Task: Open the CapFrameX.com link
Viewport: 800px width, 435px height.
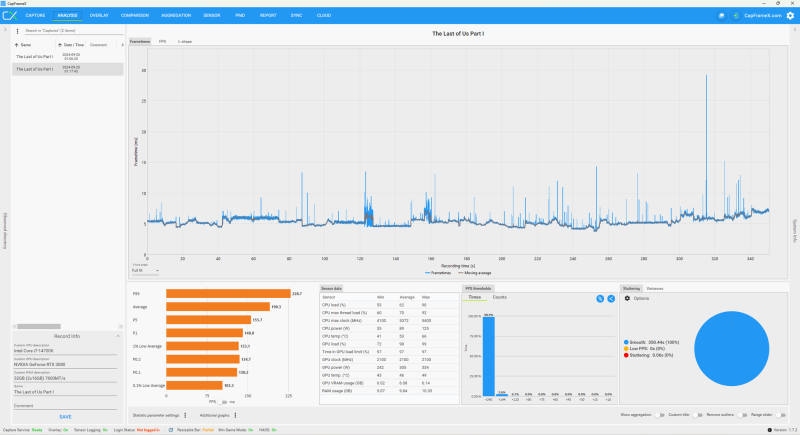Action: [763, 16]
